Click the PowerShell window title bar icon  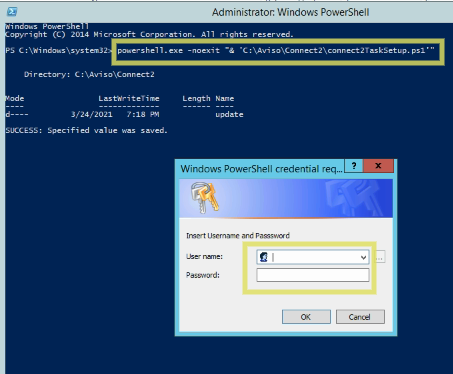tap(12, 12)
